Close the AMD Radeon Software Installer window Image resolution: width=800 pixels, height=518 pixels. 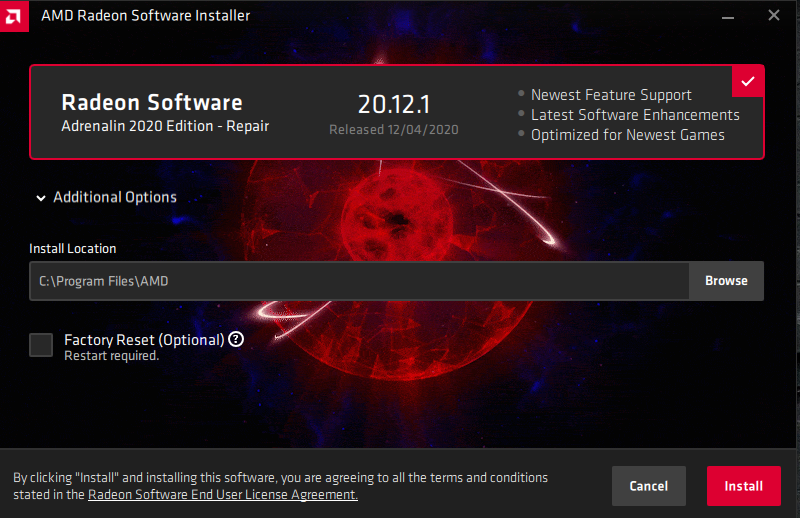click(773, 16)
